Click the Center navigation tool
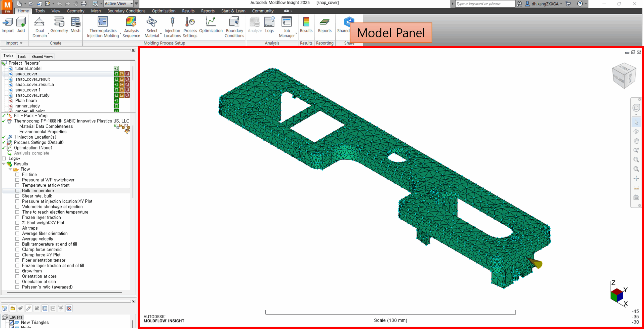Screen dimensions: 644x329 pyautogui.click(x=636, y=179)
